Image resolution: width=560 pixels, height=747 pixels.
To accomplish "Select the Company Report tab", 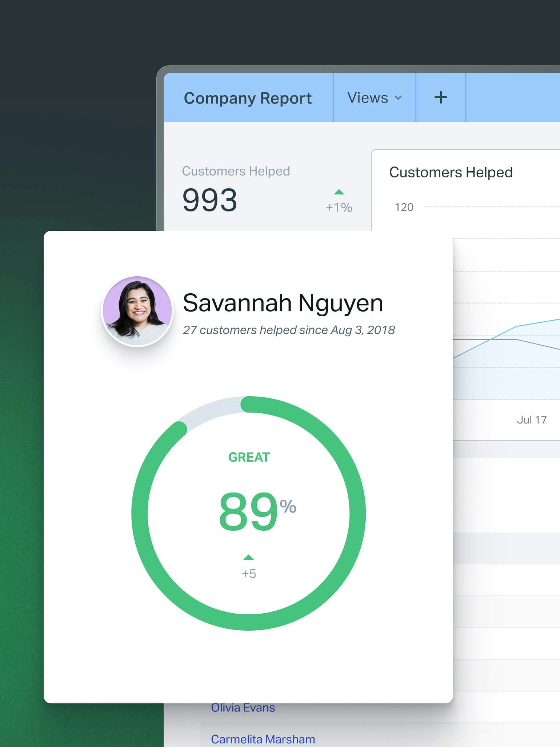I will coord(248,98).
